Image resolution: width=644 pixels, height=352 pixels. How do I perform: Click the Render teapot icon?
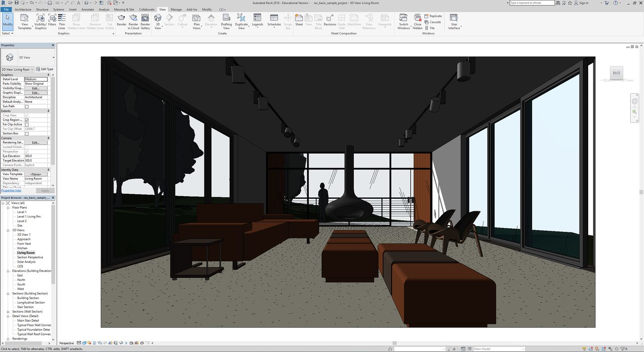tap(121, 18)
